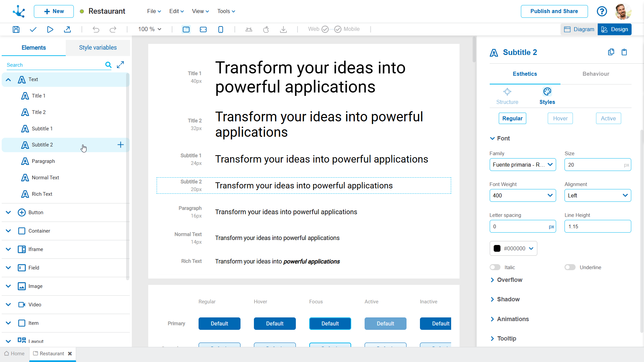This screenshot has height=362, width=644.
Task: Open the #000000 color picker
Action: point(513,249)
